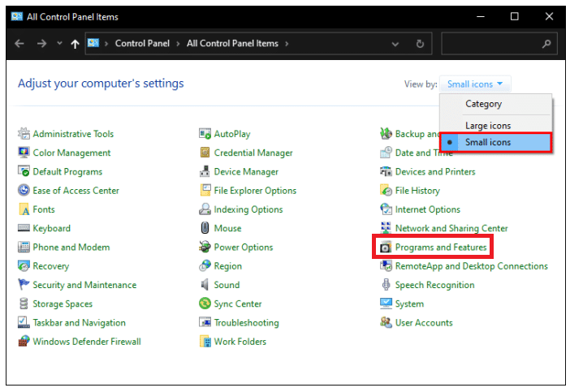This screenshot has width=570, height=392.
Task: Open Security and Maintenance link
Action: (x=84, y=285)
